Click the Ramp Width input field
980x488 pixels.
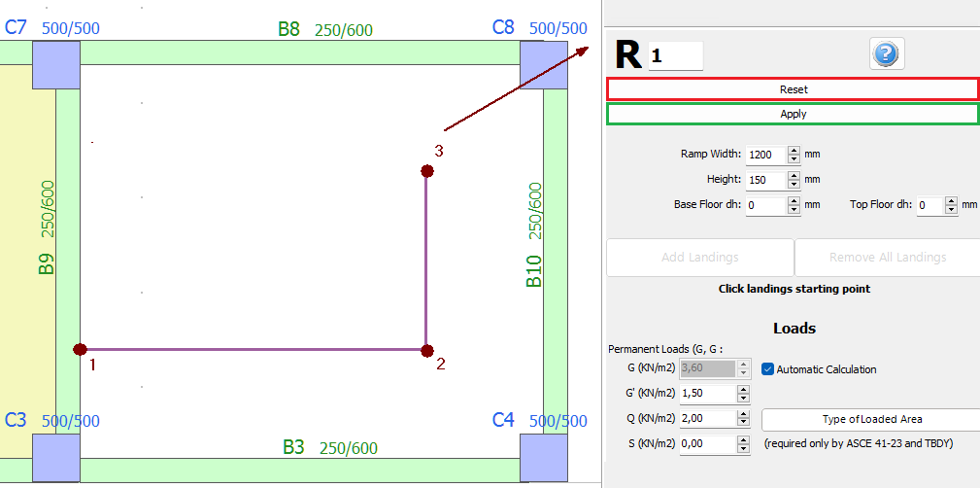click(763, 155)
